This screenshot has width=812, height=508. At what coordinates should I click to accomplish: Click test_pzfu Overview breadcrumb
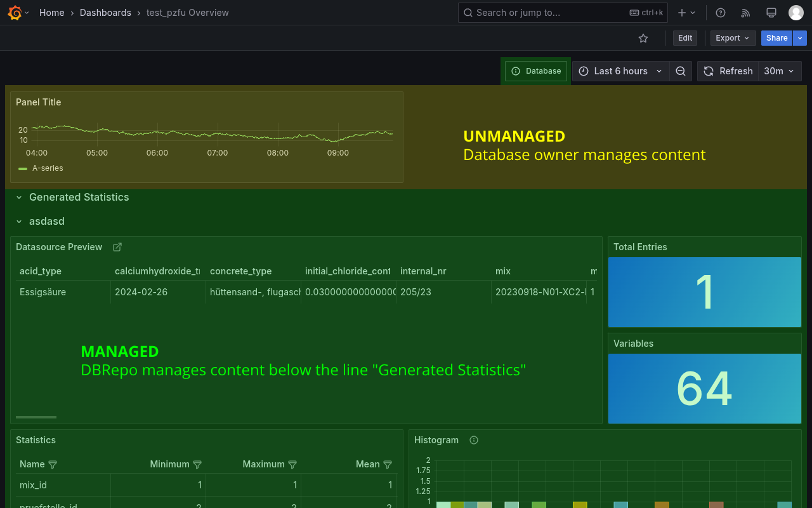188,13
